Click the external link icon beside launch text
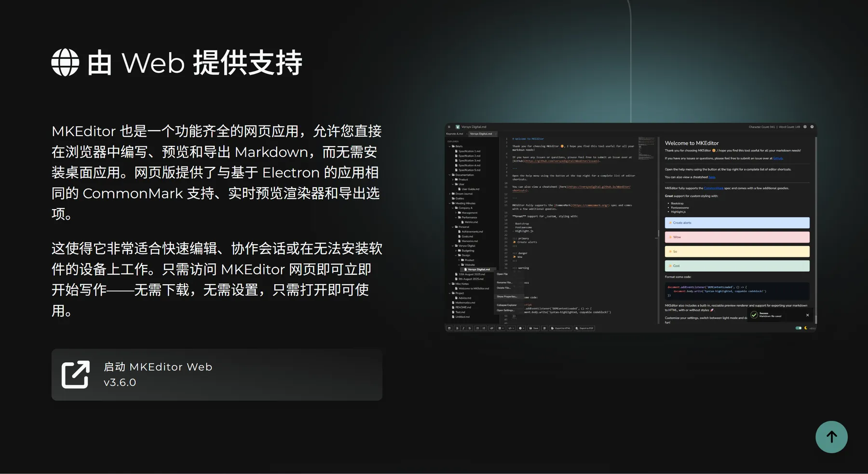 click(76, 375)
